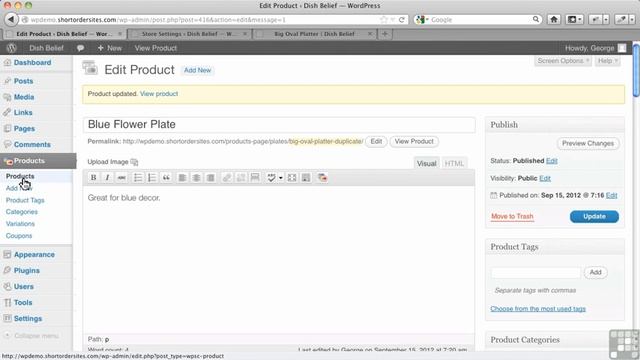Viewport: 640px width, 360px height.
Task: Reload the page
Action: click(402, 20)
